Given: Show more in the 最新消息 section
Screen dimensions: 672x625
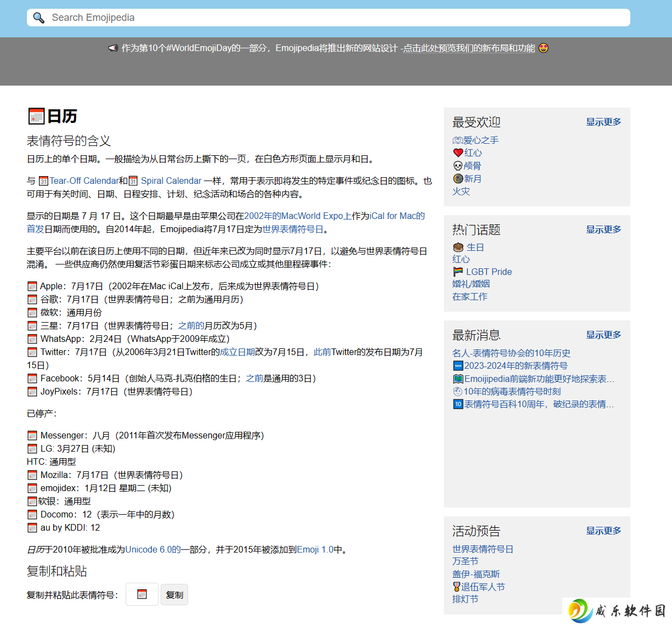Looking at the screenshot, I should pyautogui.click(x=603, y=335).
